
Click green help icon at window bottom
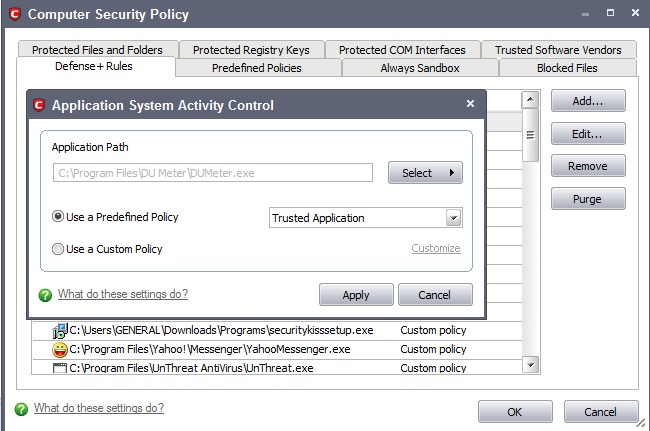click(x=21, y=409)
